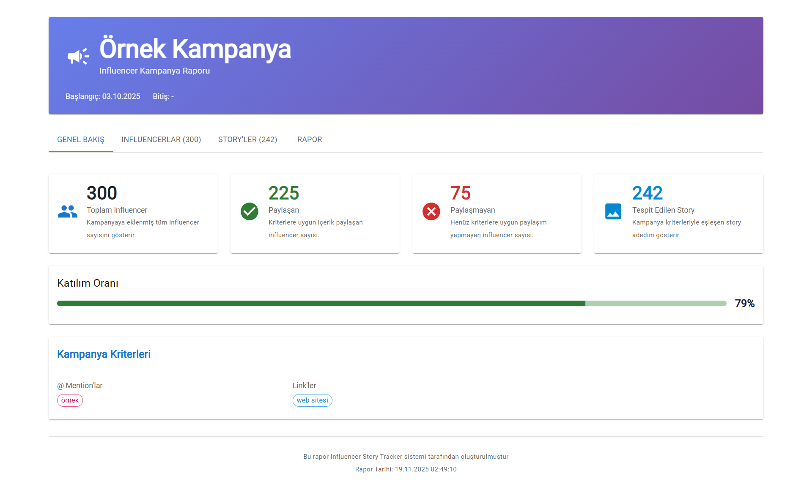
Task: Click the Örnek Kampanya title
Action: 195,49
